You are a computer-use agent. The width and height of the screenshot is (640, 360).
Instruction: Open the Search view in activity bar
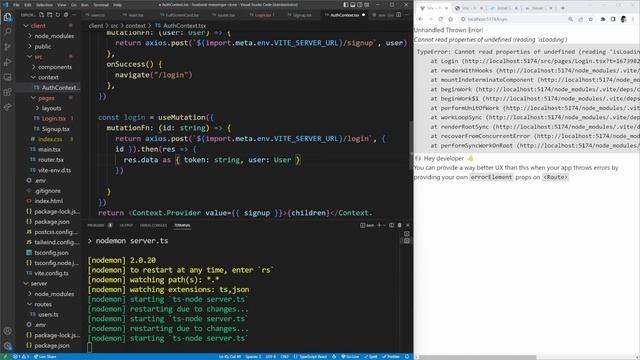(x=7, y=32)
